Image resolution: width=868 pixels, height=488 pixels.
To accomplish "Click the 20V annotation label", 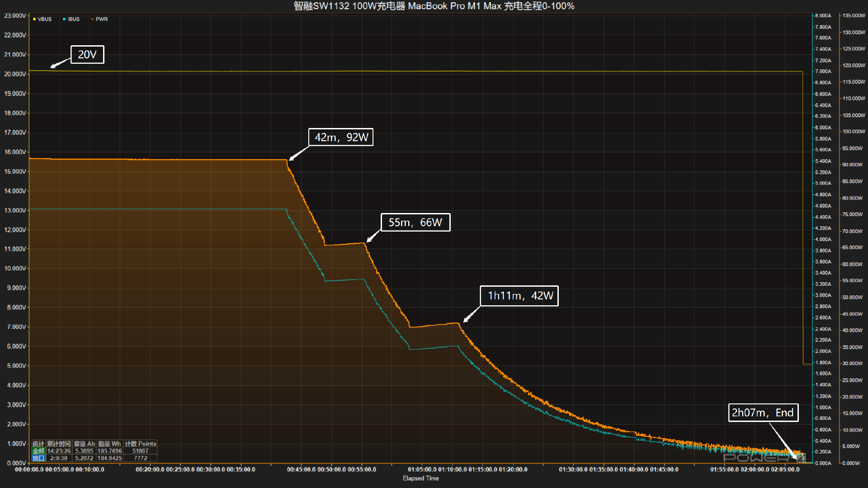I will tap(87, 55).
